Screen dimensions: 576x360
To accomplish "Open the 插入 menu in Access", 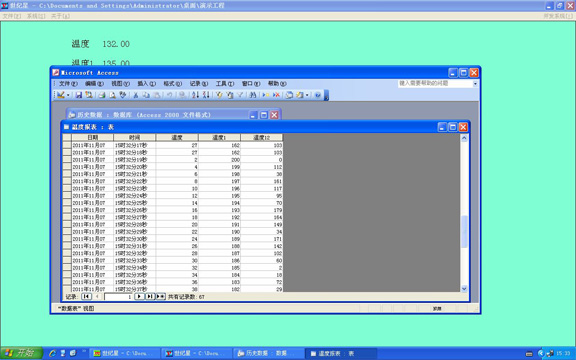I will coord(147,84).
